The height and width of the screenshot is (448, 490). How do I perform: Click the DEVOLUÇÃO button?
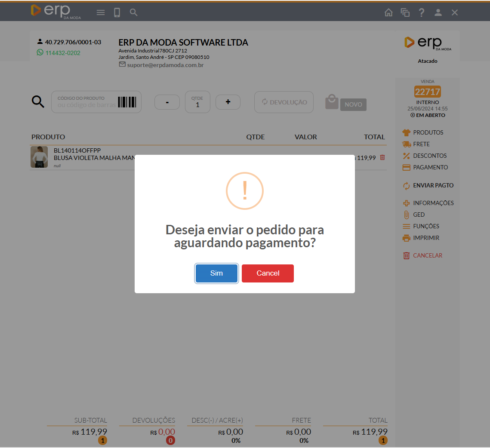[284, 102]
